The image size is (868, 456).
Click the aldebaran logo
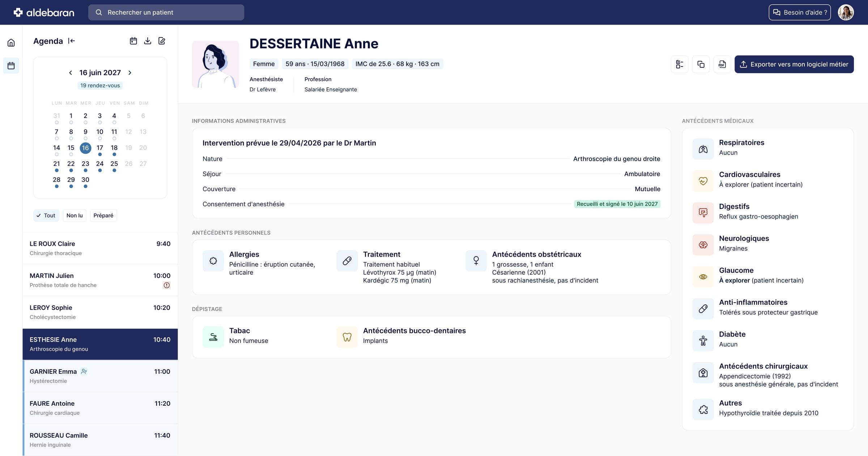[44, 13]
